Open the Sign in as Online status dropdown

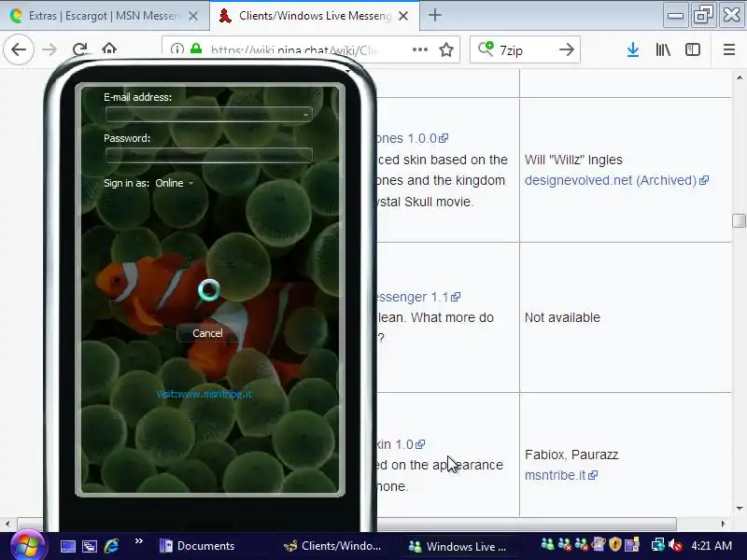coord(175,183)
